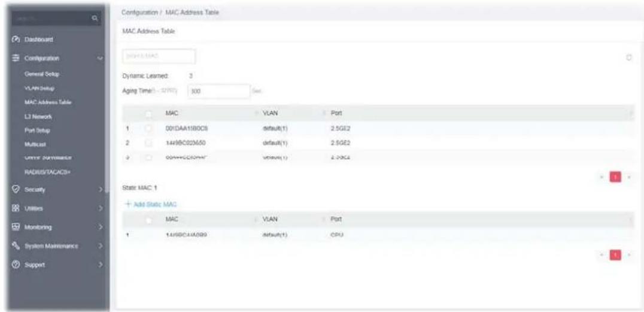Click the Static MAC: 1 label
The height and width of the screenshot is (312, 644).
140,188
